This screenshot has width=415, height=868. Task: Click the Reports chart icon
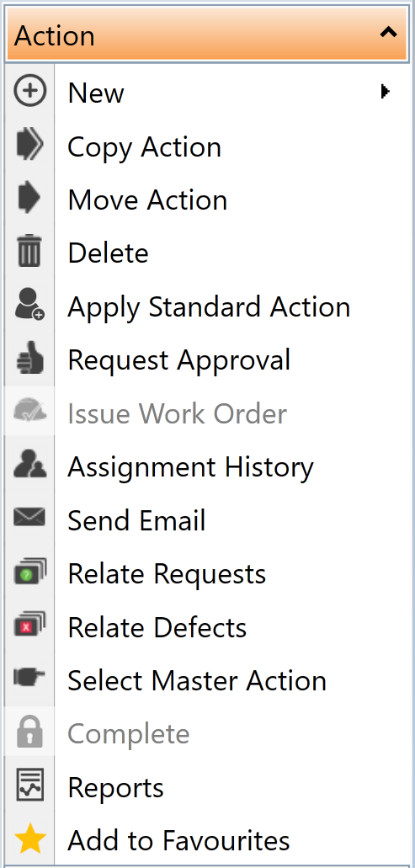[29, 785]
